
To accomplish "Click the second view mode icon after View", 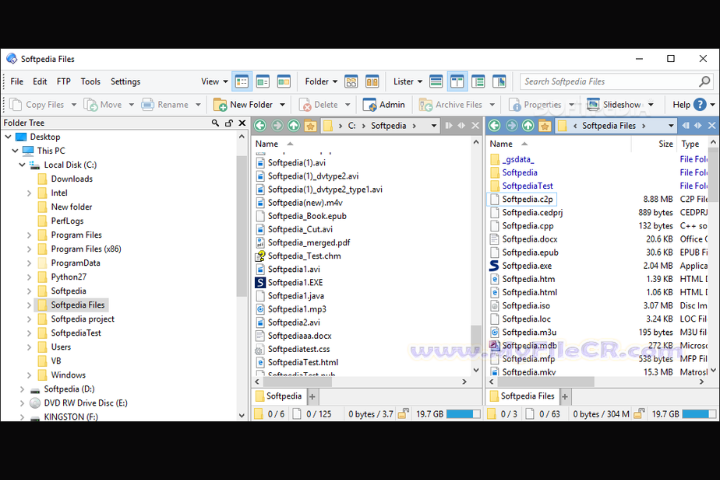I will pos(263,82).
